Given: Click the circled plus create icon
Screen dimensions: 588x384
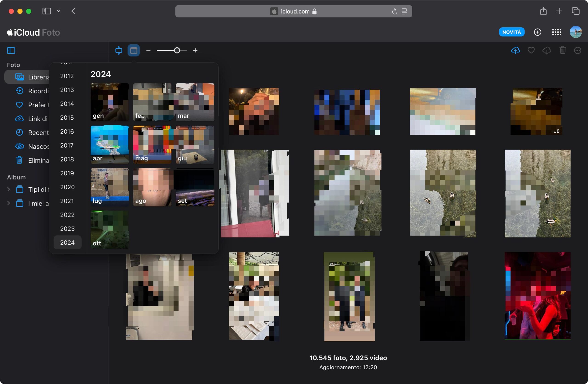Looking at the screenshot, I should [x=537, y=32].
